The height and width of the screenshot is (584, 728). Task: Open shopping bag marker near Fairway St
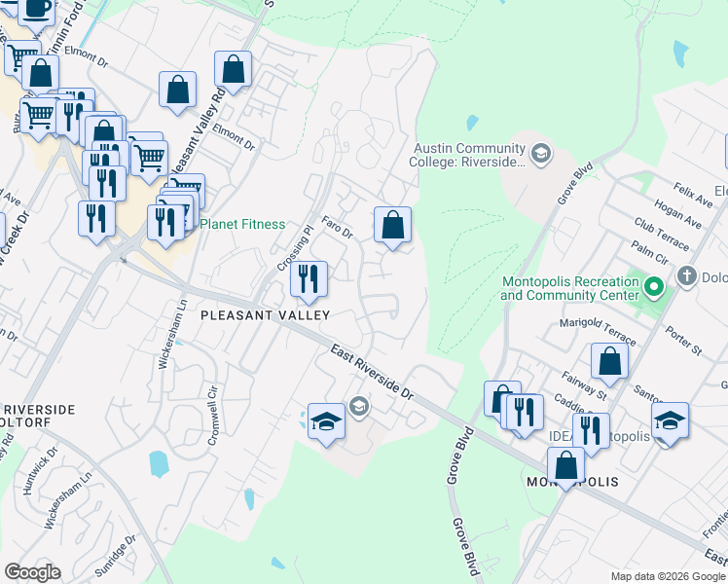point(609,365)
